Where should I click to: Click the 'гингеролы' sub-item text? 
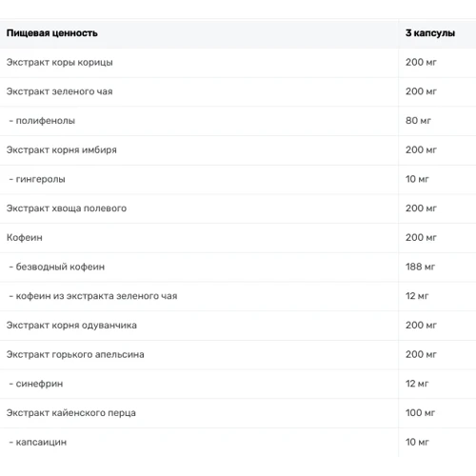coord(40,179)
